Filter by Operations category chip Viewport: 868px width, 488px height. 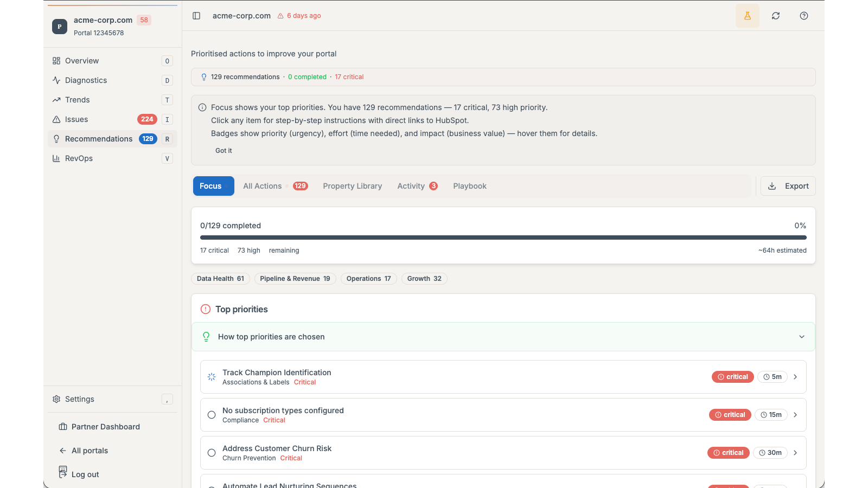click(x=369, y=279)
